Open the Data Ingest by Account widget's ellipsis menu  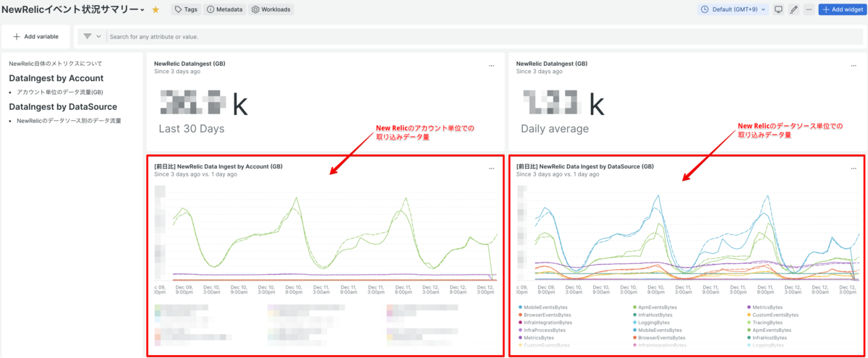(491, 168)
